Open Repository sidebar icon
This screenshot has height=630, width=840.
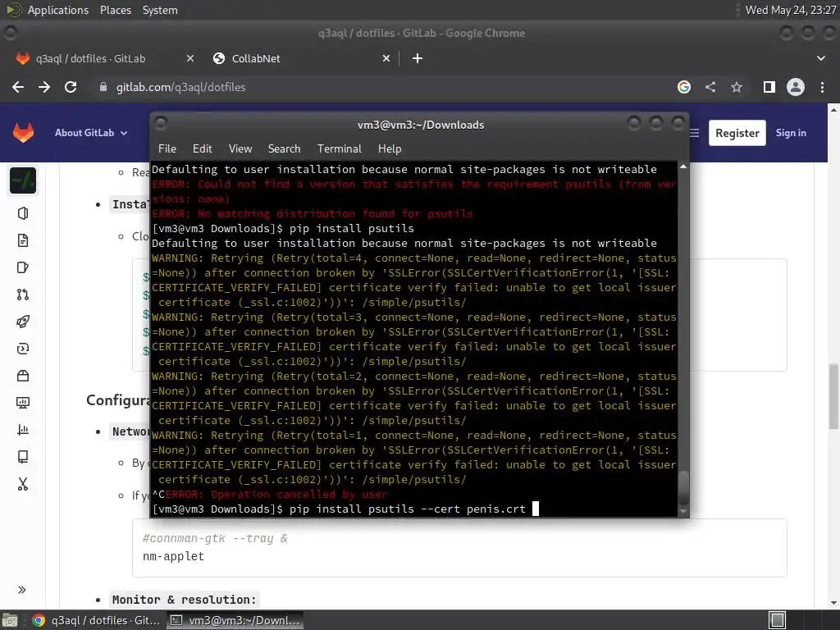(x=23, y=240)
